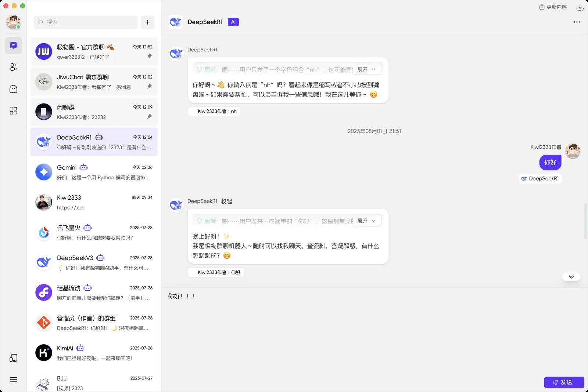Open the DeepSeekV3 conversation
The width and height of the screenshot is (588, 392).
[x=94, y=262]
